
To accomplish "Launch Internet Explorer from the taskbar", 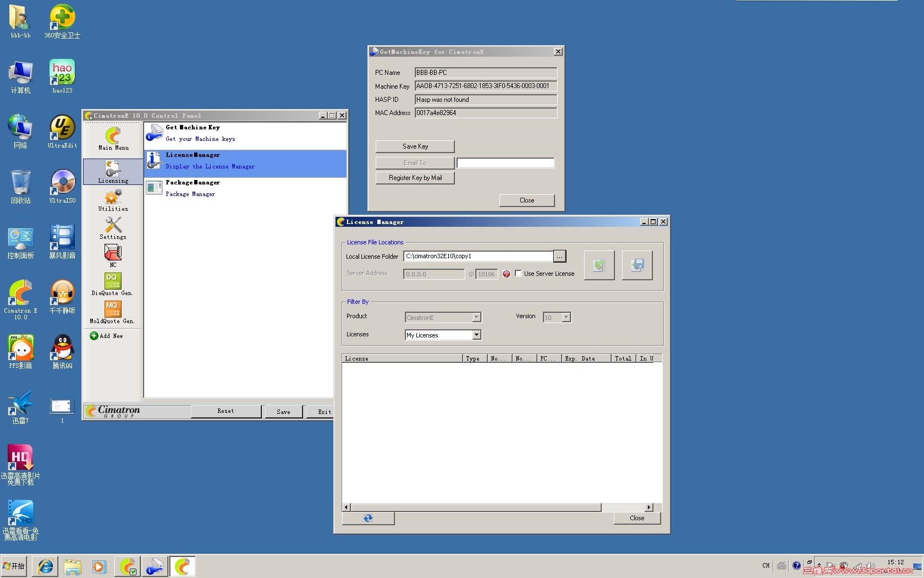I will click(46, 566).
